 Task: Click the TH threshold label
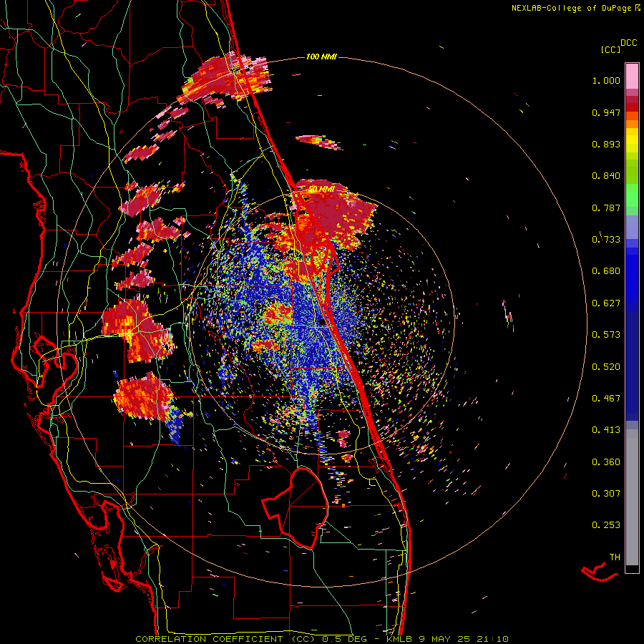coord(615,557)
